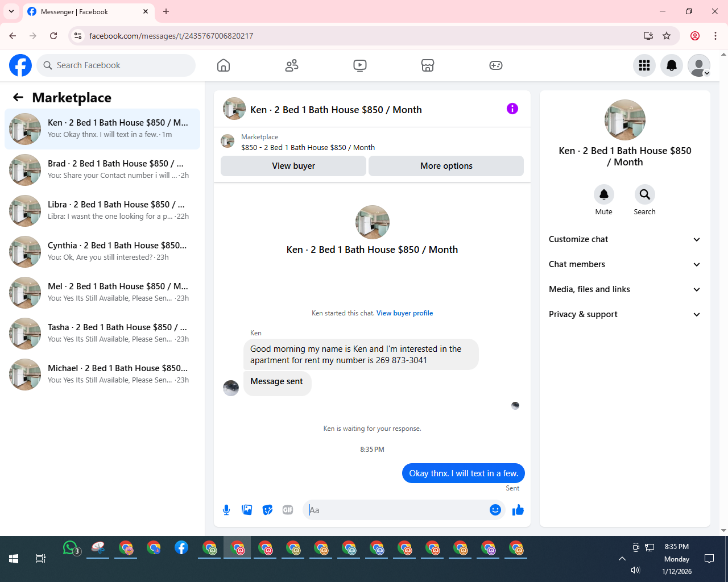
Task: Open the Friends icon in top navigation
Action: click(292, 65)
